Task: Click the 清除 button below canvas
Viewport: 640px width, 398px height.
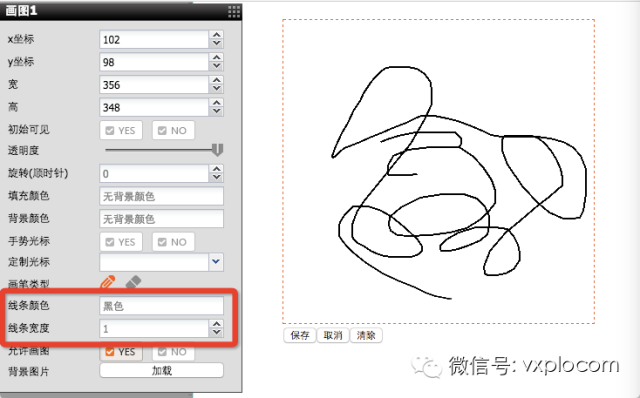Action: click(x=366, y=335)
